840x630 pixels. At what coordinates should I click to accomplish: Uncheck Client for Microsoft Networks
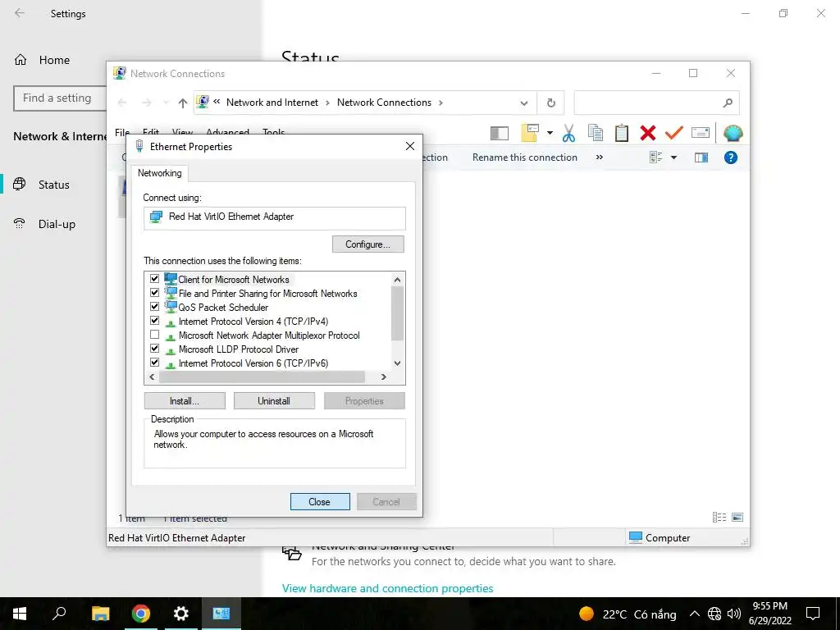[155, 279]
